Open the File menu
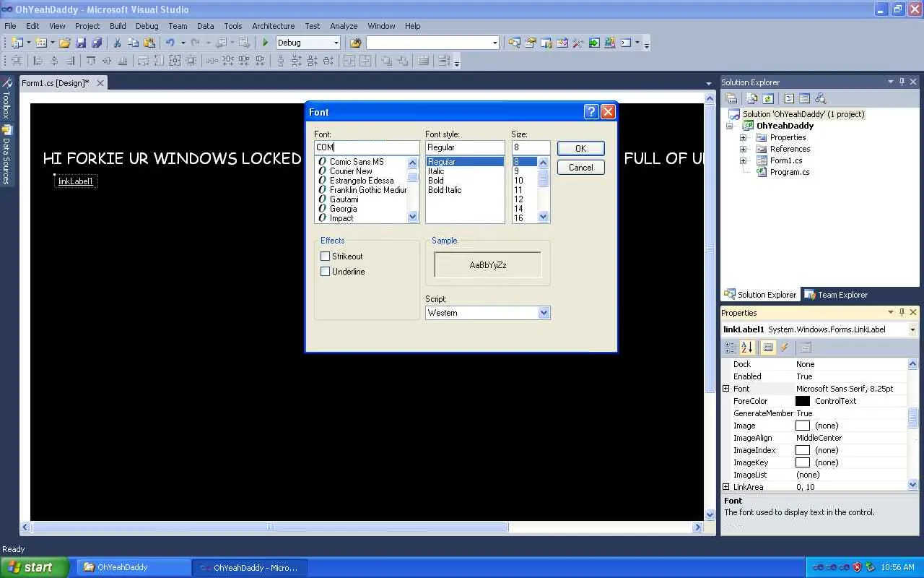This screenshot has height=578, width=924. [10, 26]
